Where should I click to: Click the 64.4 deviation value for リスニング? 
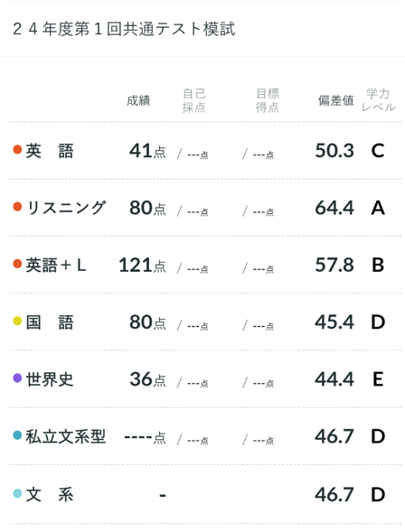tap(334, 208)
